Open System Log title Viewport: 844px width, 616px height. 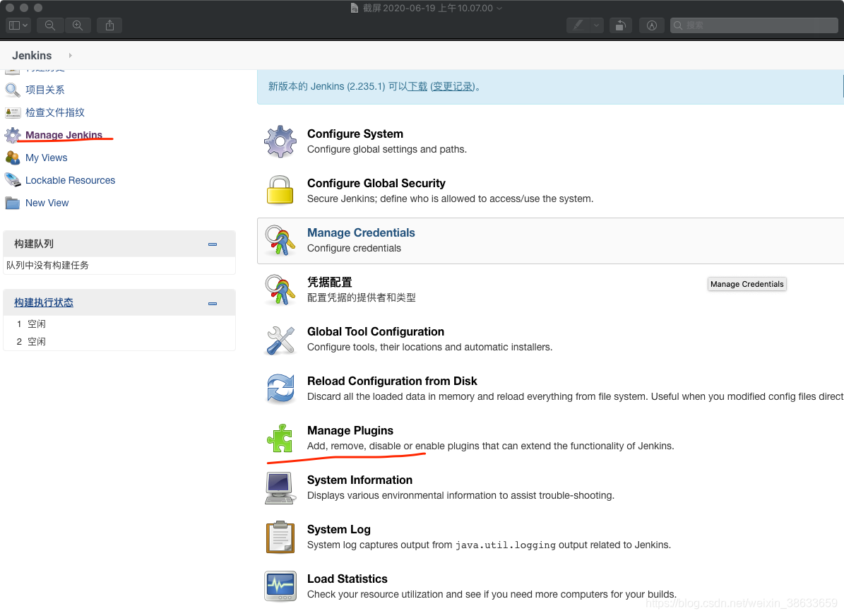coord(338,529)
